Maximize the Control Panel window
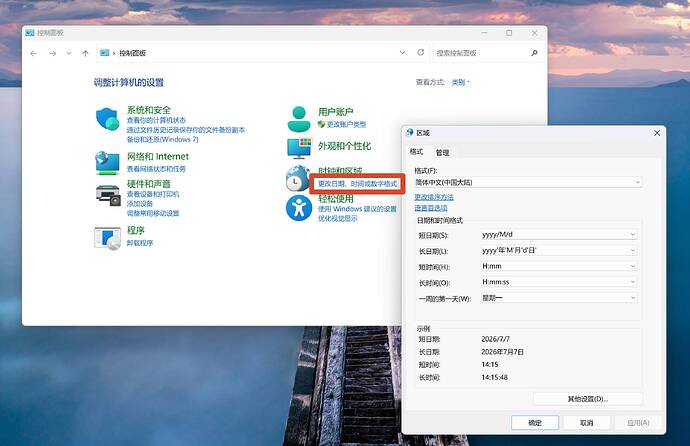Viewport: 690px width, 446px height. (x=509, y=33)
